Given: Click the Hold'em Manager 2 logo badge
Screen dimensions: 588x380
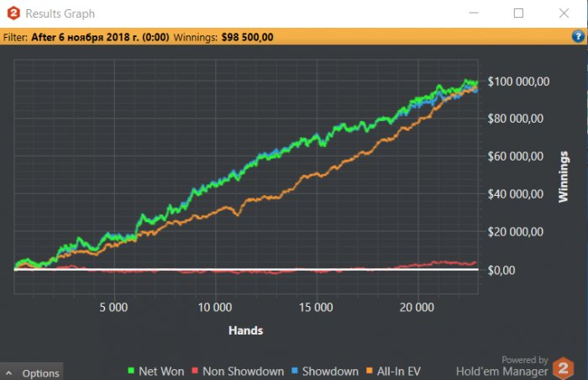Looking at the screenshot, I should [564, 368].
